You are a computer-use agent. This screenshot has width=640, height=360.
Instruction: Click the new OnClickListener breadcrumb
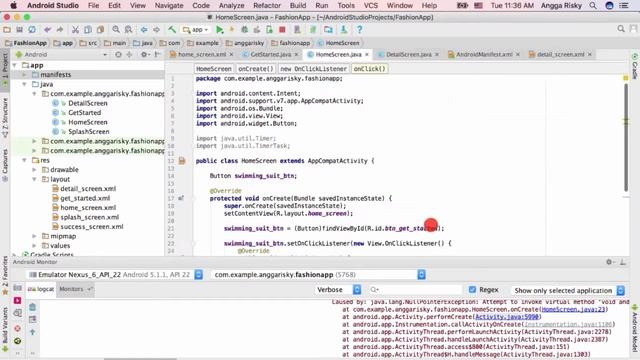(313, 69)
